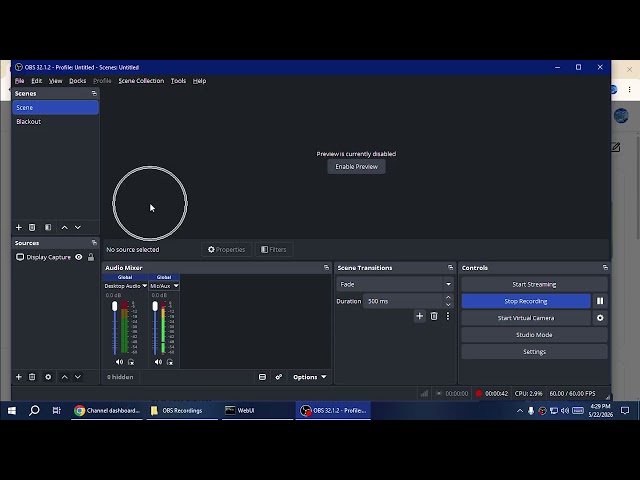Increase transition duration with up arrow
640x480 pixels.
448,298
